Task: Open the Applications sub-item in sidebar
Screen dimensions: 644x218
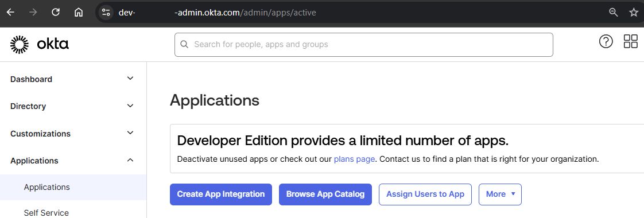Action: click(x=73, y=187)
